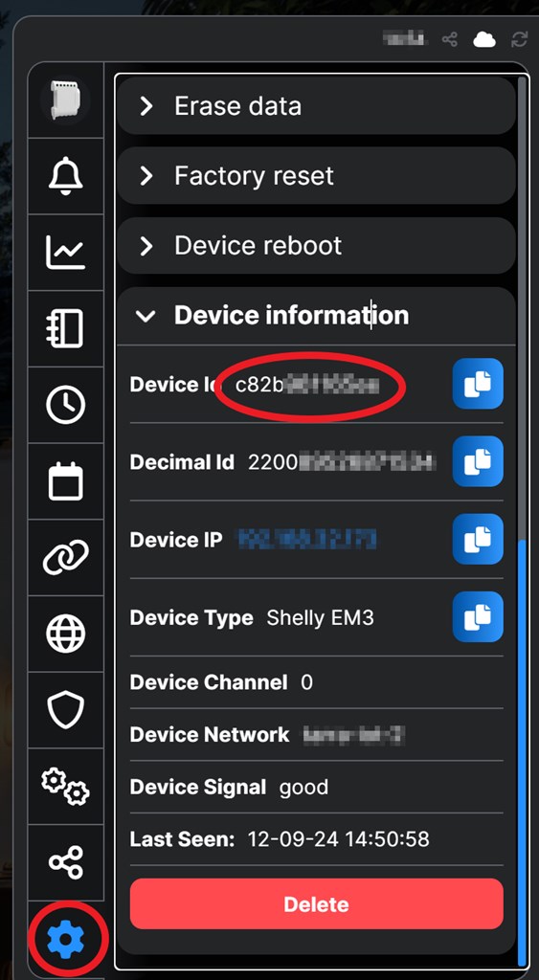Copy the Device Id value
The height and width of the screenshot is (980, 539).
click(478, 384)
